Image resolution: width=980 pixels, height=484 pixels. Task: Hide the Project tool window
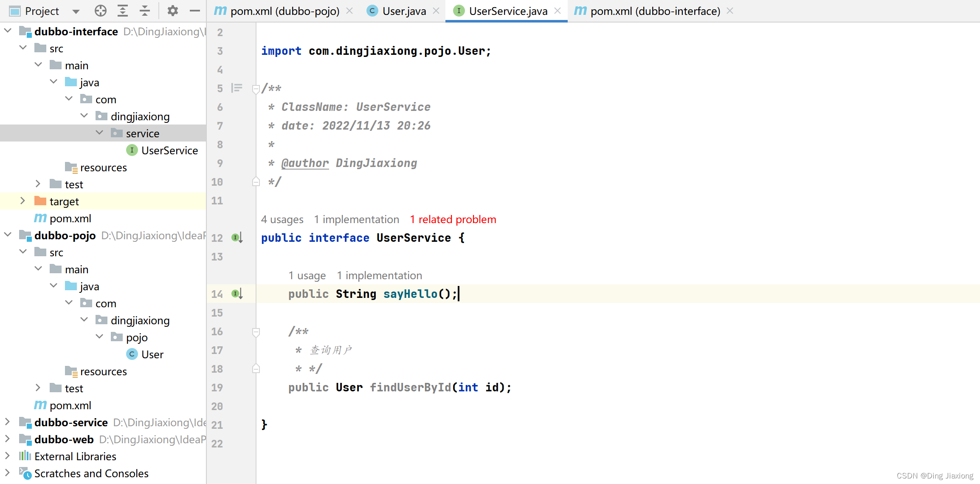[195, 11]
